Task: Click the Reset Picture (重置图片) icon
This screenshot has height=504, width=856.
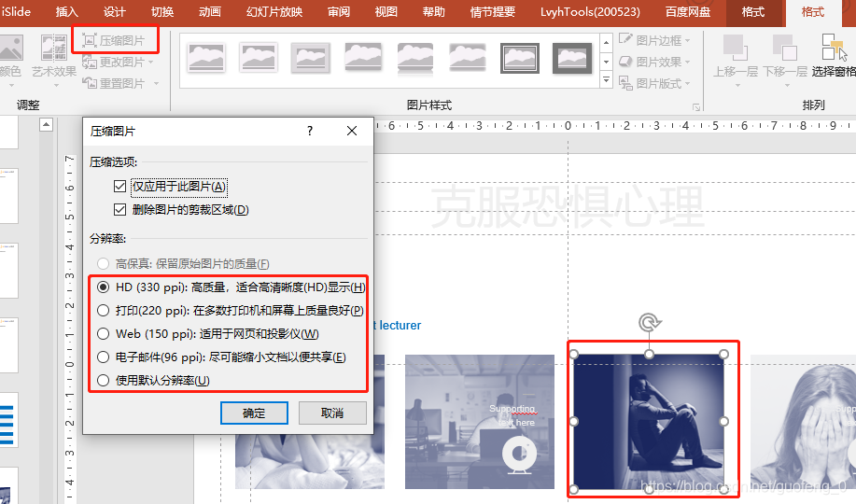Action: click(x=89, y=83)
